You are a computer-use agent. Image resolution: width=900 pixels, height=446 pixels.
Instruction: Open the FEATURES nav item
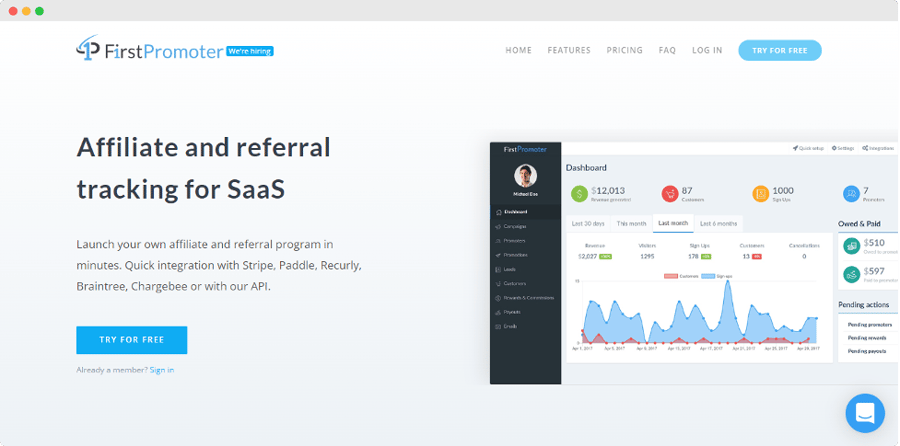[569, 51]
